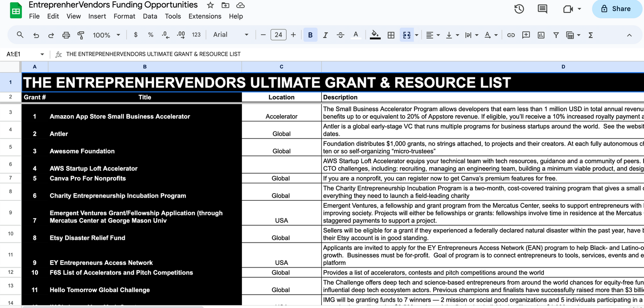
Task: Click the Share button
Action: coord(618,9)
